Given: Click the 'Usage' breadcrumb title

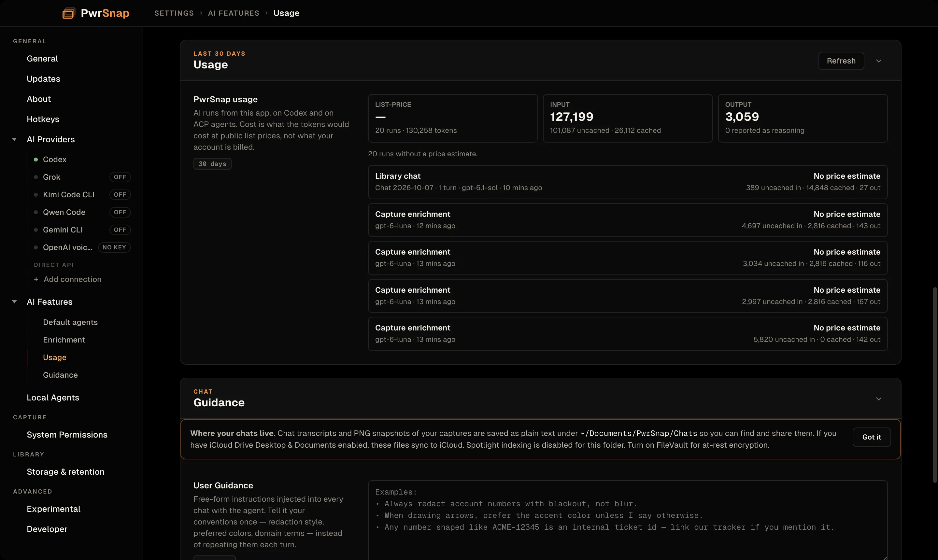Looking at the screenshot, I should click(287, 13).
